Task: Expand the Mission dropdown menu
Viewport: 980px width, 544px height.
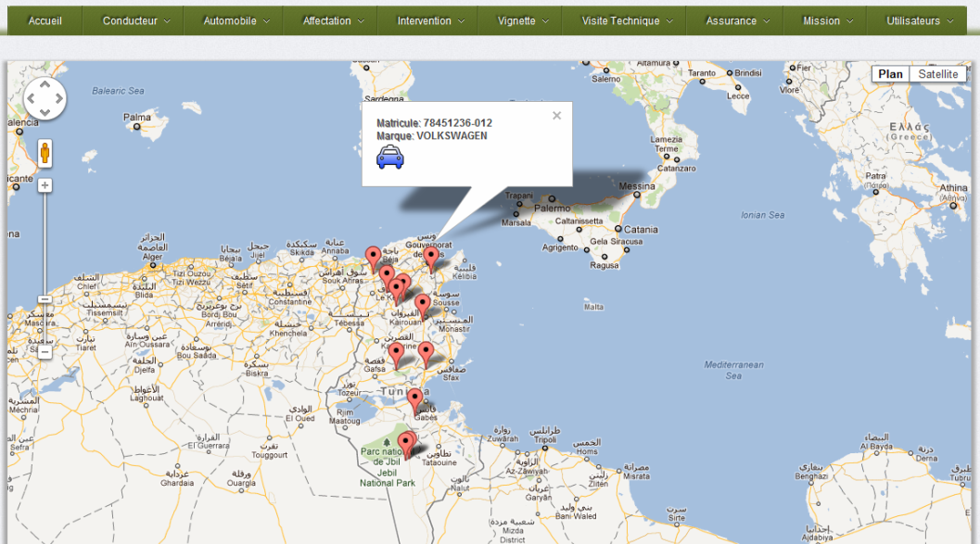Action: coord(827,20)
